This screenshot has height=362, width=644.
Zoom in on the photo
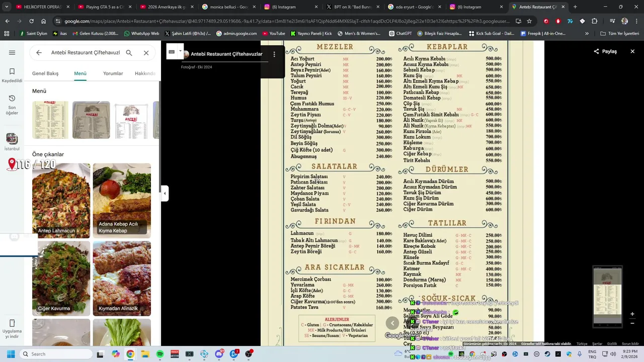coord(632,314)
